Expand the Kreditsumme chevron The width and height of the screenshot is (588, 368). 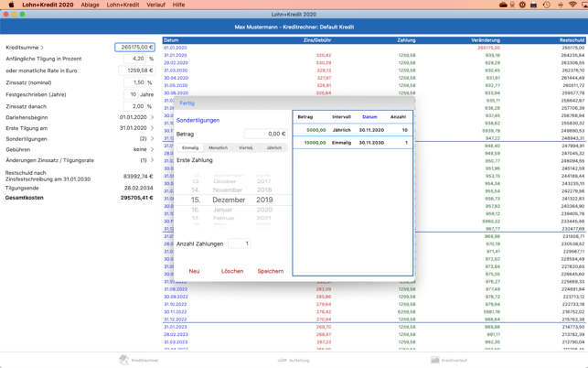(x=42, y=48)
